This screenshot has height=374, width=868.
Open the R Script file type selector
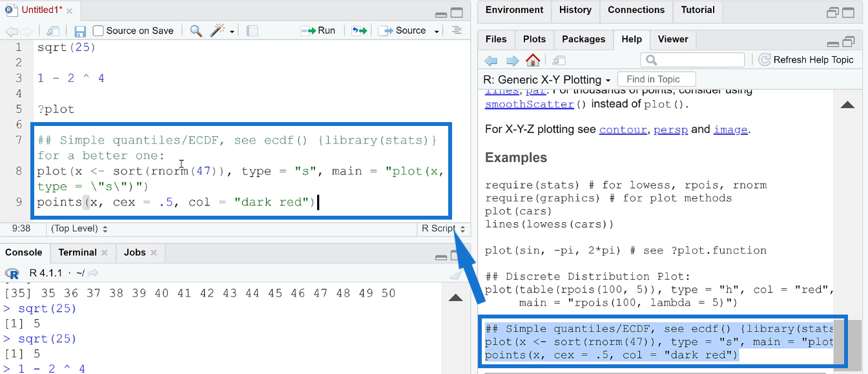tap(444, 229)
